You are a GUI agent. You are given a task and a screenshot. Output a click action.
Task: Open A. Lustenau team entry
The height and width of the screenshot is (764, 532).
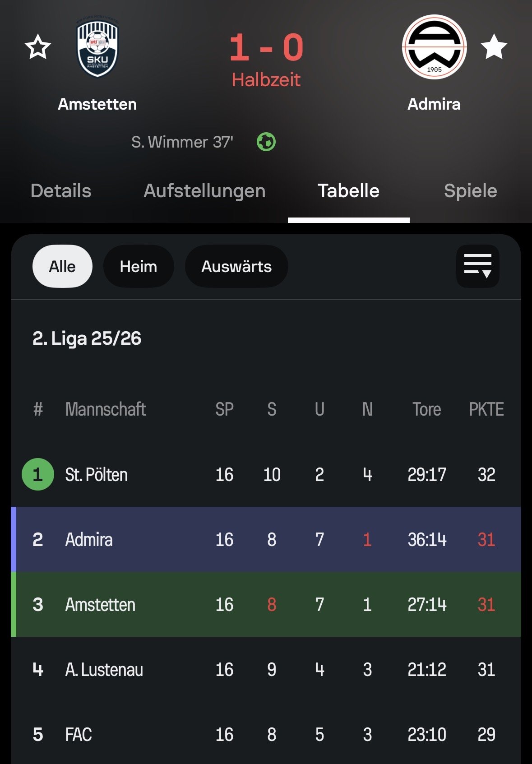(104, 670)
